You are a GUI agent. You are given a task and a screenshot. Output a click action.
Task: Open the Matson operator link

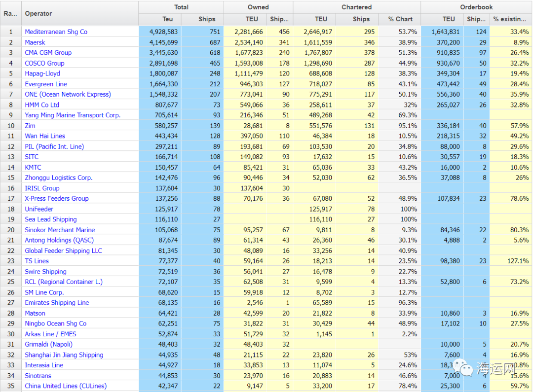(x=35, y=313)
